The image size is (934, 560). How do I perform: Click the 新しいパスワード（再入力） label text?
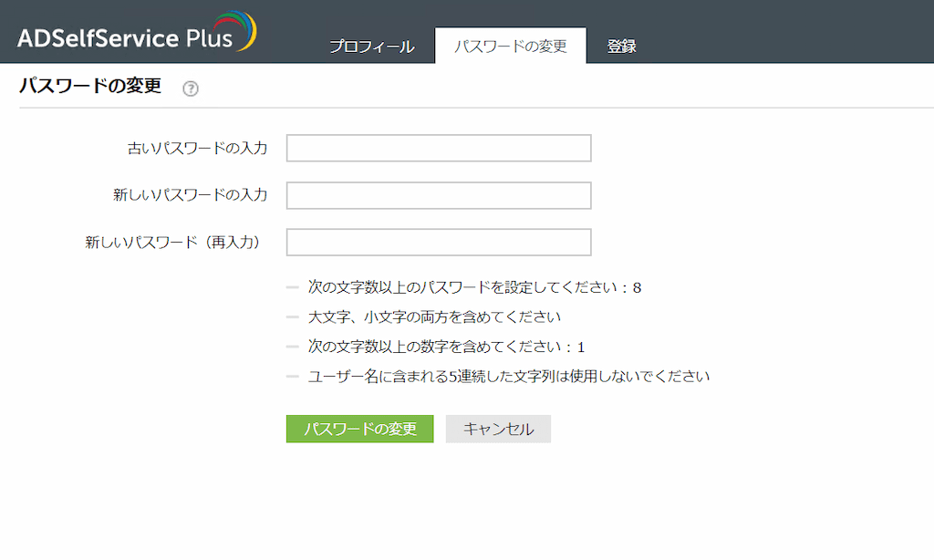click(x=173, y=243)
